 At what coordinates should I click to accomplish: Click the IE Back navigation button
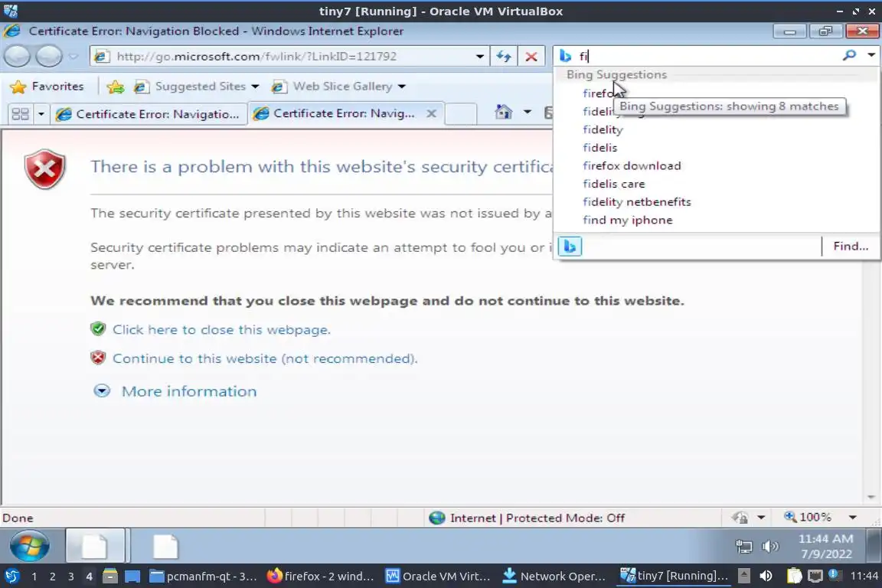click(x=18, y=56)
